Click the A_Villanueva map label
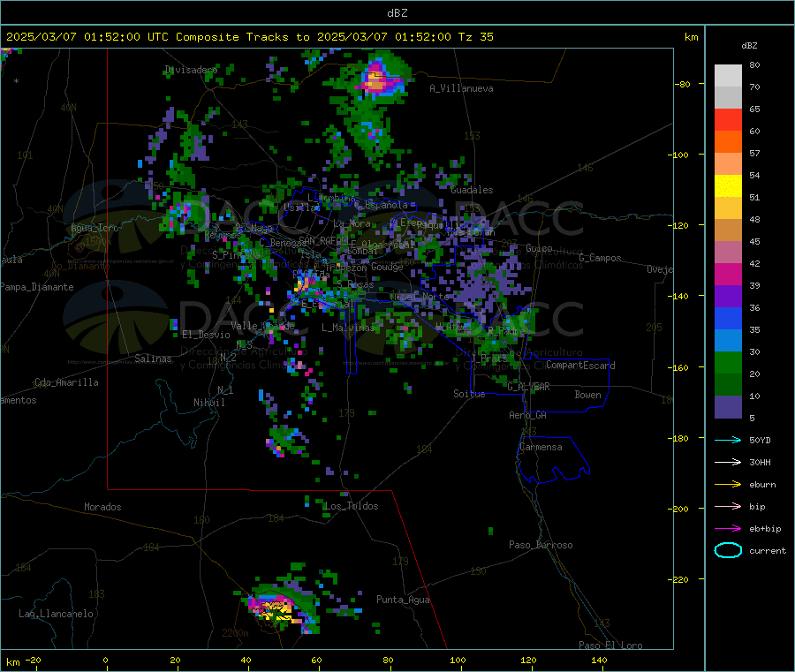This screenshot has height=672, width=795. click(x=461, y=88)
